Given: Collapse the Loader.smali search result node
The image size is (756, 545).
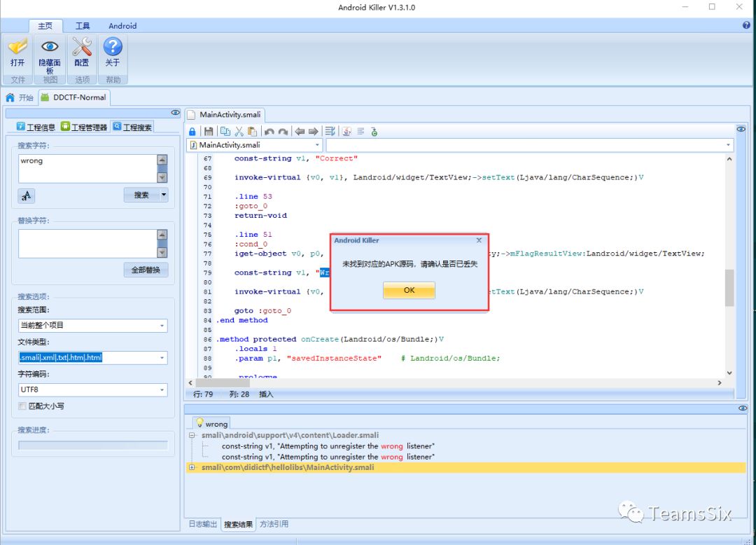Looking at the screenshot, I should [192, 435].
